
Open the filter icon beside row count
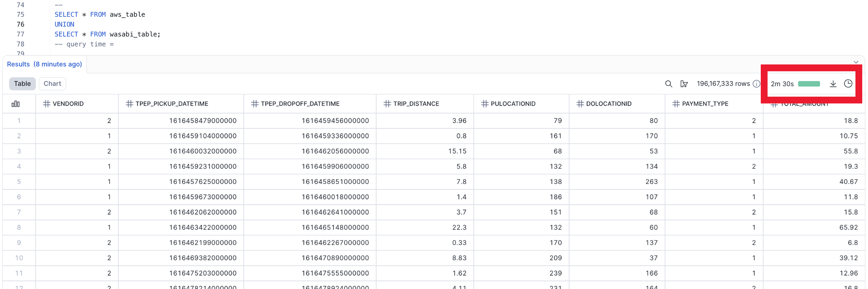tap(684, 84)
